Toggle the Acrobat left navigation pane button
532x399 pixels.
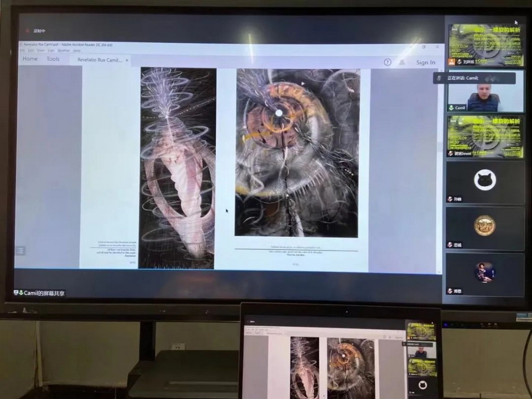point(20,251)
